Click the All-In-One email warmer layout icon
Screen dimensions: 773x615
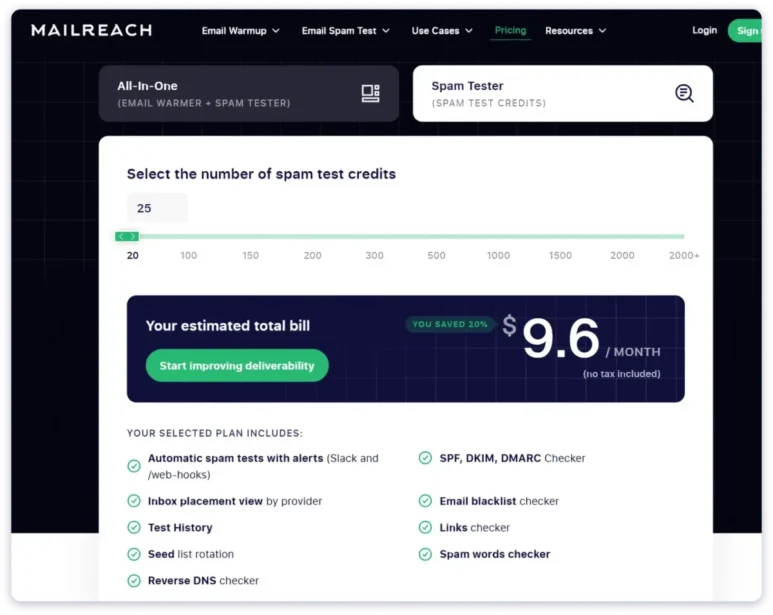tap(370, 93)
